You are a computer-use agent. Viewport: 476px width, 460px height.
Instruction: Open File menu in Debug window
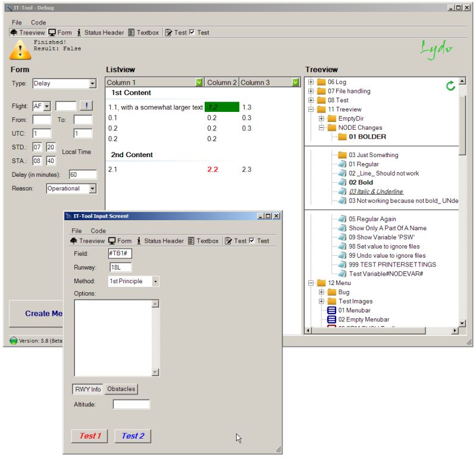pyautogui.click(x=17, y=23)
